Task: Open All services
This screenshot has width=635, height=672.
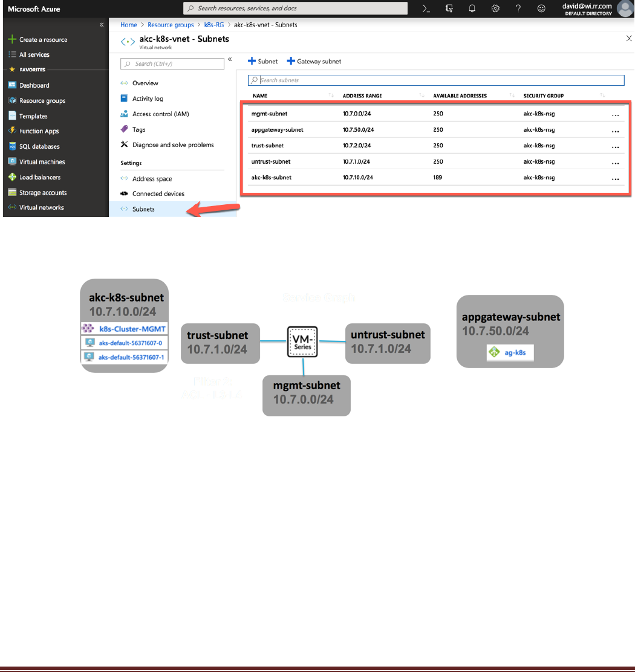Action: tap(29, 54)
